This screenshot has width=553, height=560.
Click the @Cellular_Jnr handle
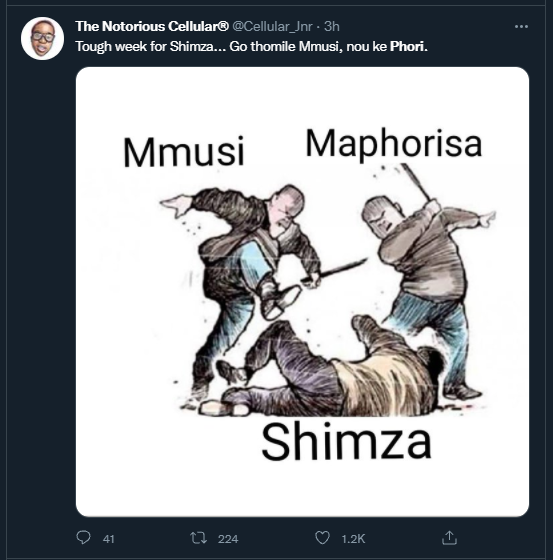273,26
